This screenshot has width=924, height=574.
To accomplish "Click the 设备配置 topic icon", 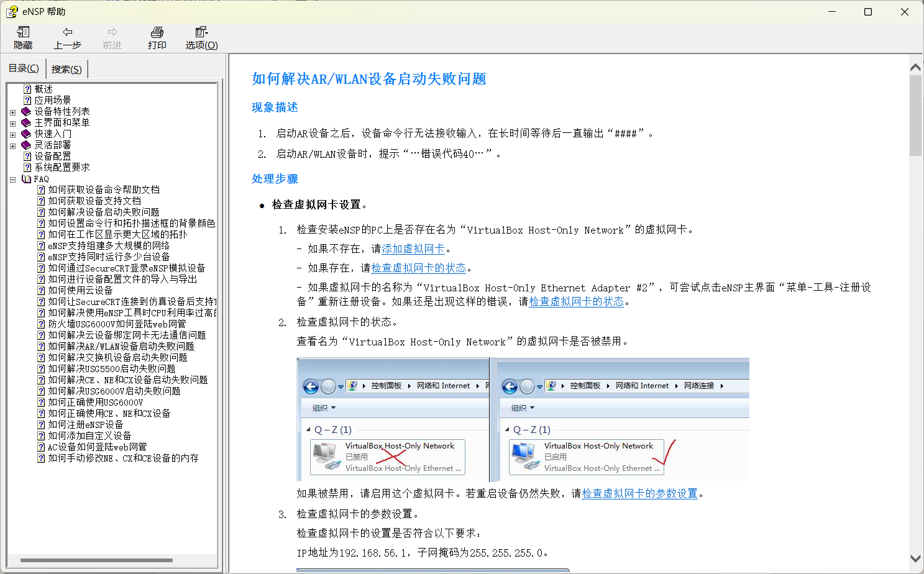I will pos(27,156).
